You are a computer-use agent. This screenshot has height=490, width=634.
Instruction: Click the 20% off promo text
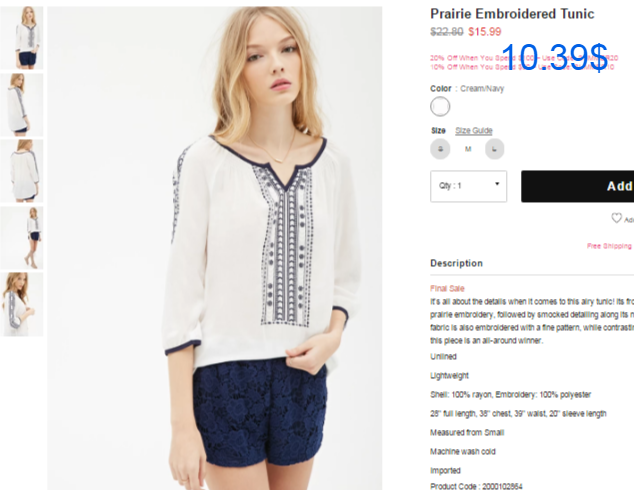[x=524, y=58]
